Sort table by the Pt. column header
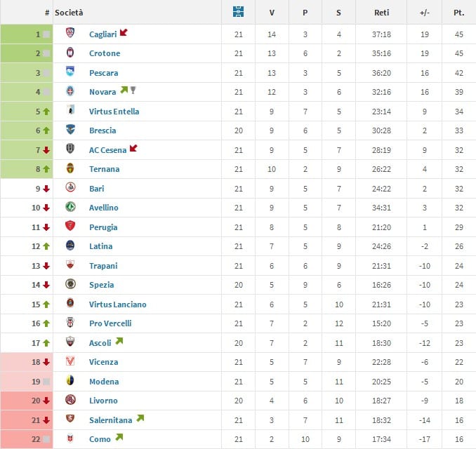 458,13
